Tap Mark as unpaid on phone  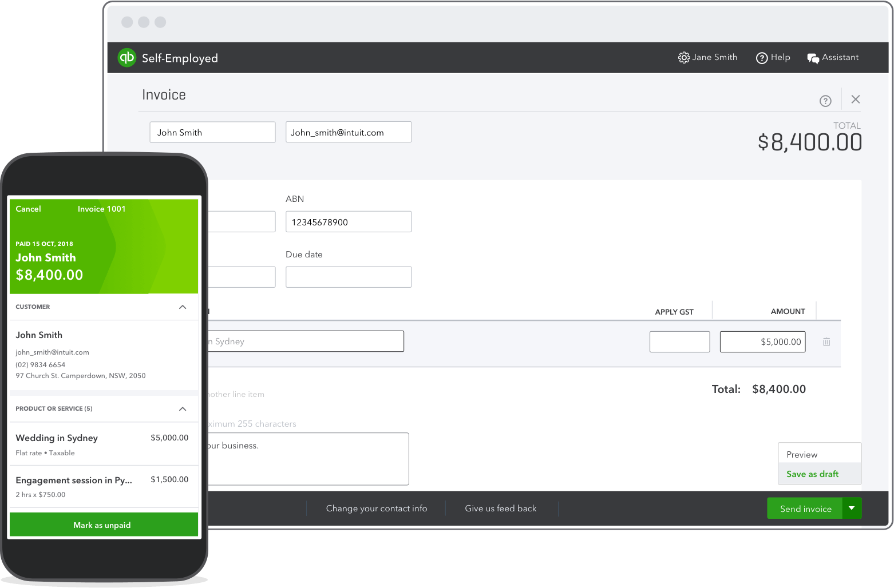(104, 525)
